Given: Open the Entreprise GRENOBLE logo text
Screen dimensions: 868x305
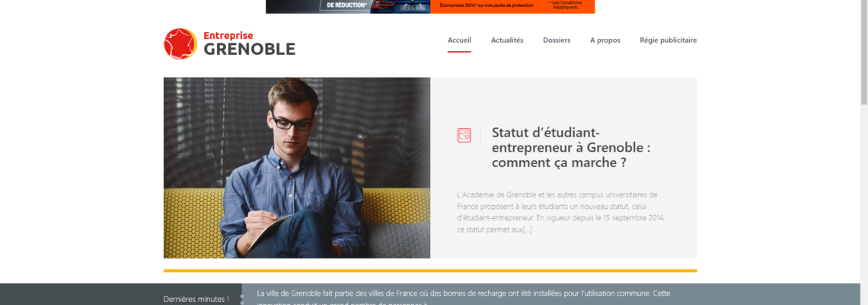Looking at the screenshot, I should tap(249, 43).
